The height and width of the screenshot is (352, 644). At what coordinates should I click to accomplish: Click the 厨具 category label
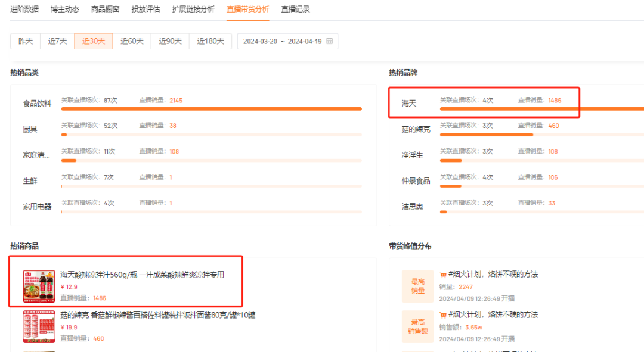pos(30,129)
